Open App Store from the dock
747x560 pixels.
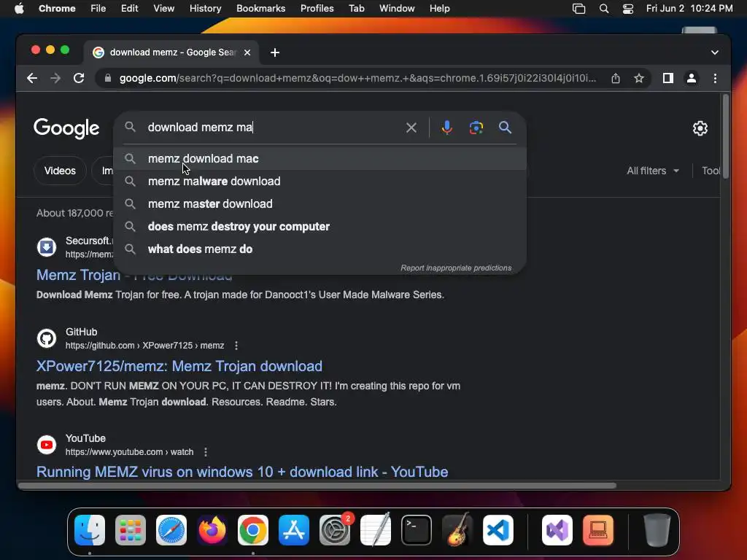(294, 530)
